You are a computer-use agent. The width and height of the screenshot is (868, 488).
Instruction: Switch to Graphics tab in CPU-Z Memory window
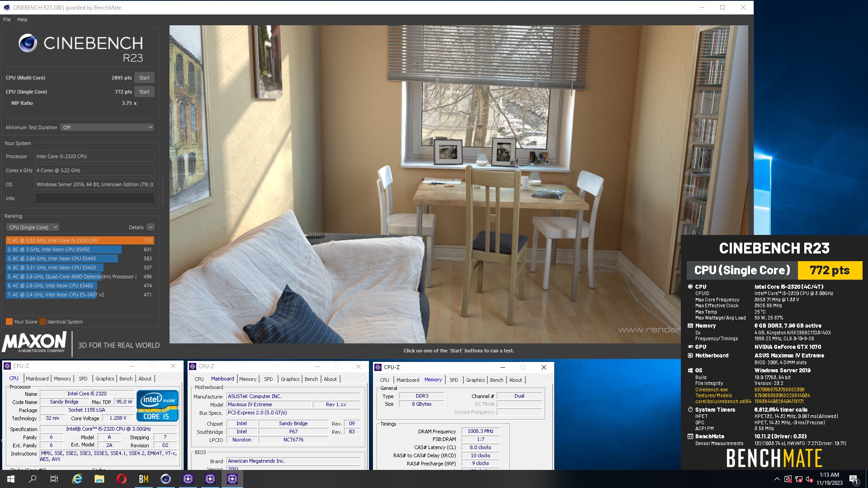(x=475, y=380)
